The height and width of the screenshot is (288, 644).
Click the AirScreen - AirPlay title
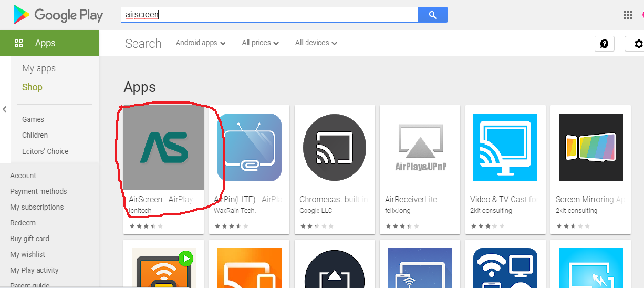161,200
